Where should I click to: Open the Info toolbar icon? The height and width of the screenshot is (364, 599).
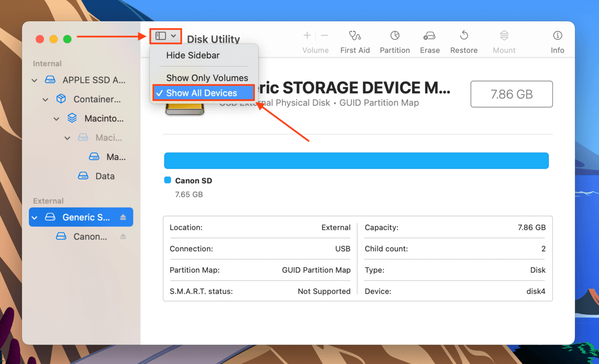click(x=558, y=35)
